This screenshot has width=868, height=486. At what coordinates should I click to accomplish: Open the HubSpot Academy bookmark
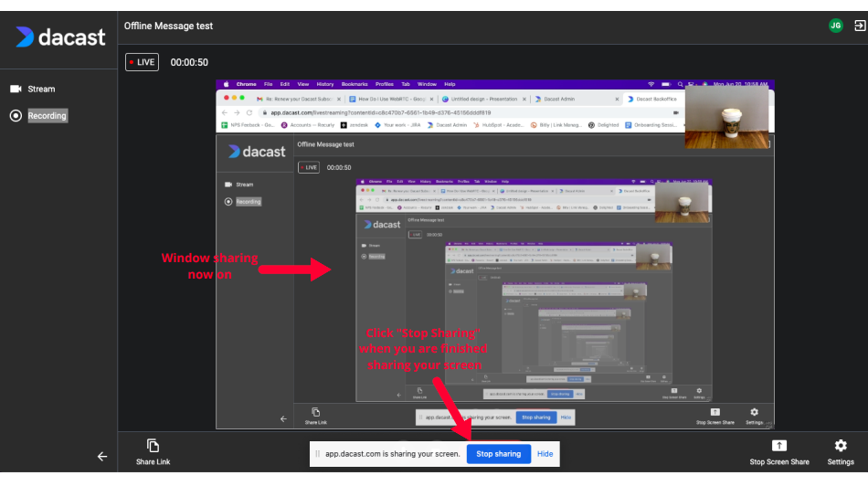498,125
